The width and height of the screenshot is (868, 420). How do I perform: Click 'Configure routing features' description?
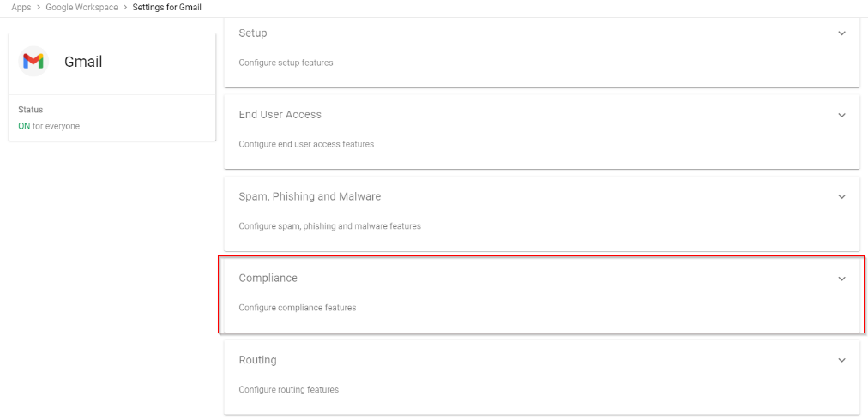click(288, 389)
